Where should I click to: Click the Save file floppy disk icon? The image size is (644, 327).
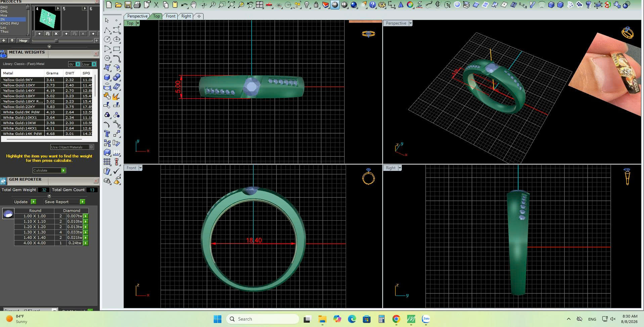click(x=128, y=5)
